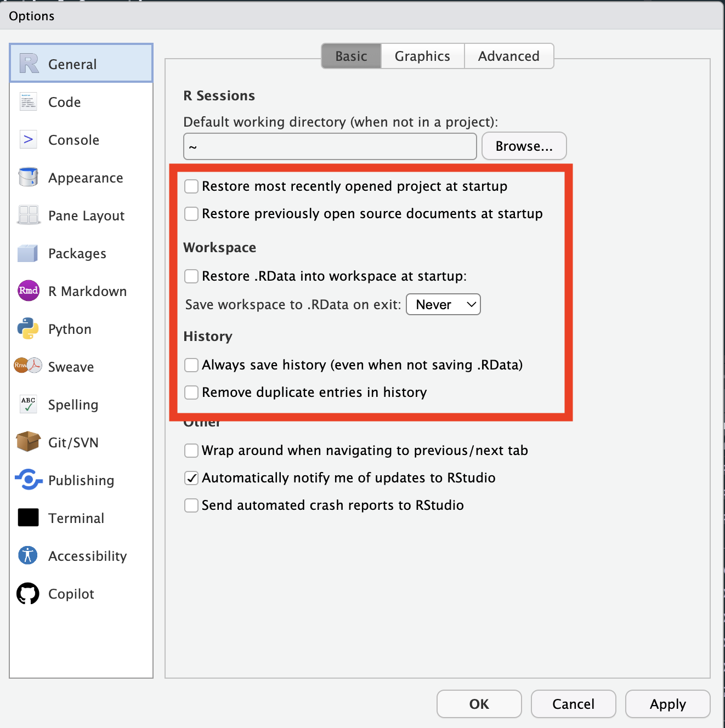Open Pane Layout grid icon

point(28,215)
